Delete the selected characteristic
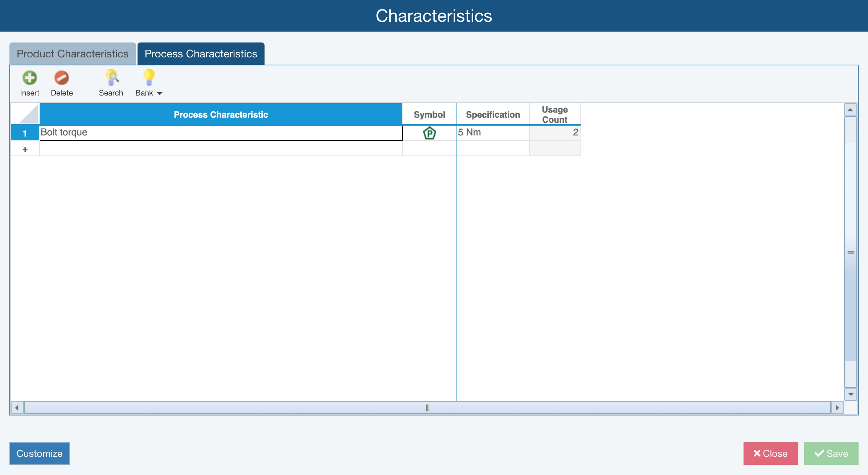Screen dimensions: 868x475 tap(62, 83)
